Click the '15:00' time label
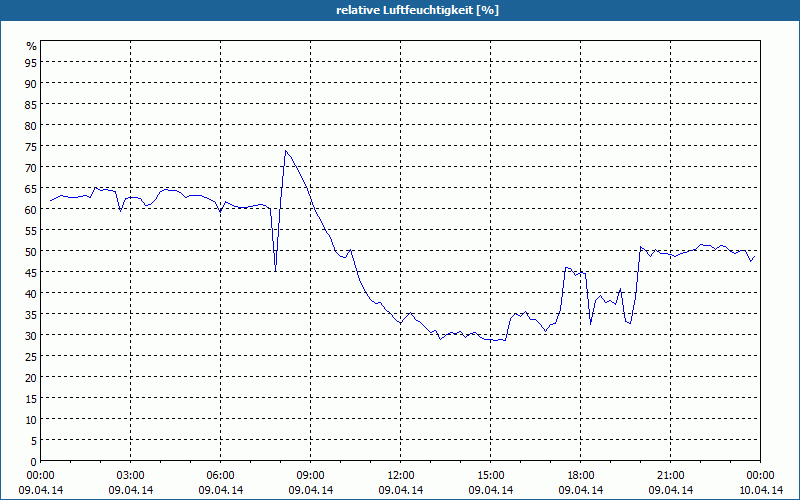 click(x=491, y=476)
